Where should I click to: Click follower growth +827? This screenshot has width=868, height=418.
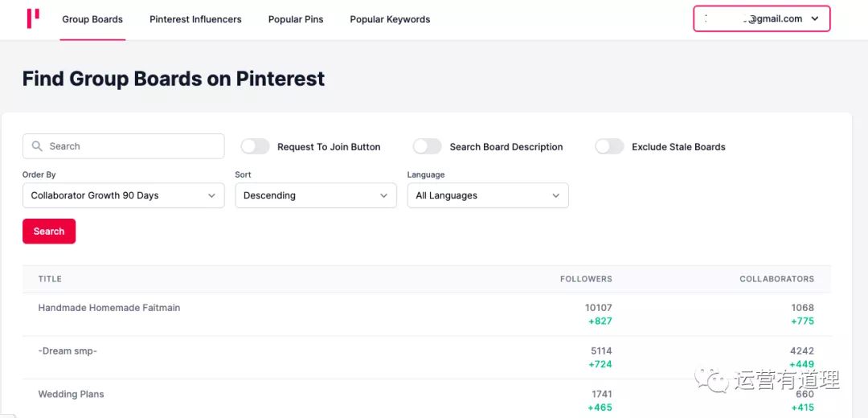(600, 321)
